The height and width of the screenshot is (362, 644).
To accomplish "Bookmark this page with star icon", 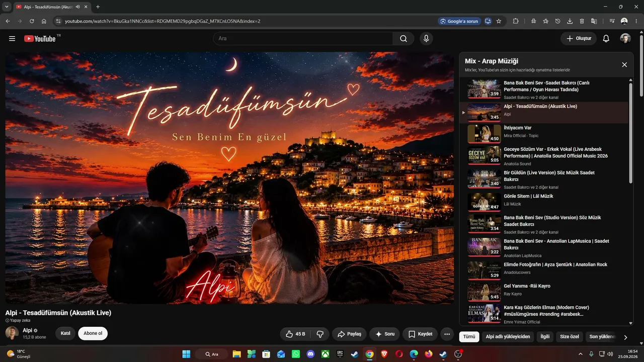I will coord(499,21).
